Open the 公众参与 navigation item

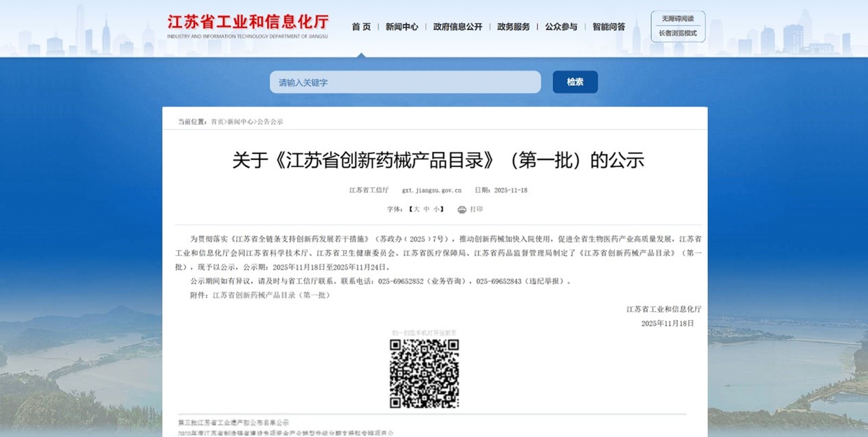point(561,27)
